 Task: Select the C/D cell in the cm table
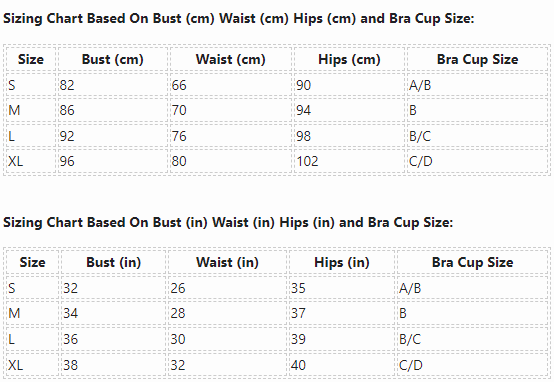[477, 161]
